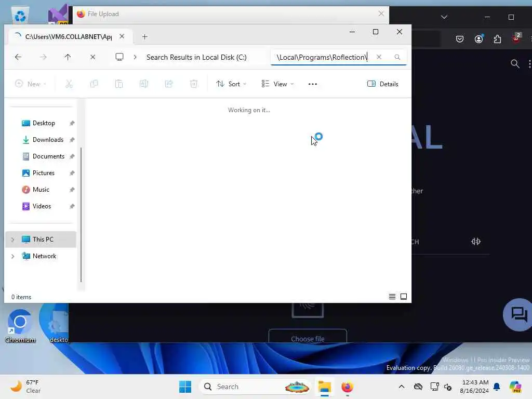This screenshot has height=399, width=532.
Task: Open Firefox from the taskbar
Action: (347, 387)
